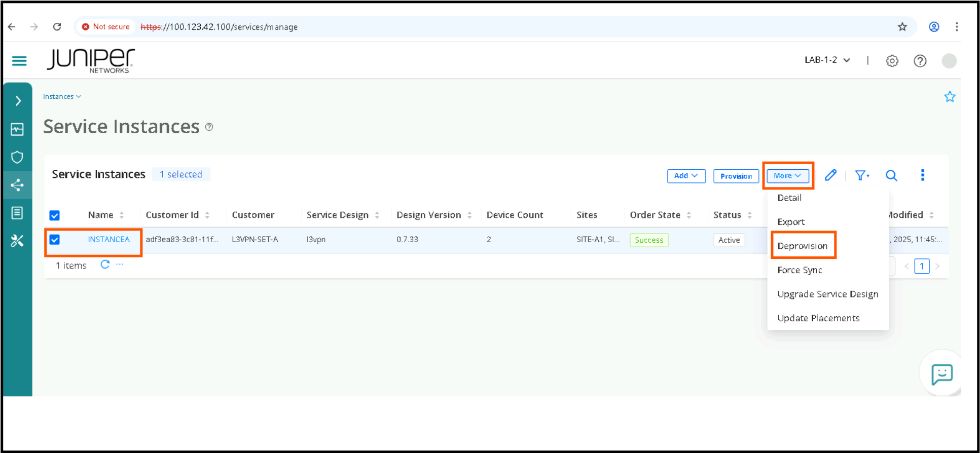Toggle the select-all header checkbox
The image size is (980, 453).
pos(55,215)
